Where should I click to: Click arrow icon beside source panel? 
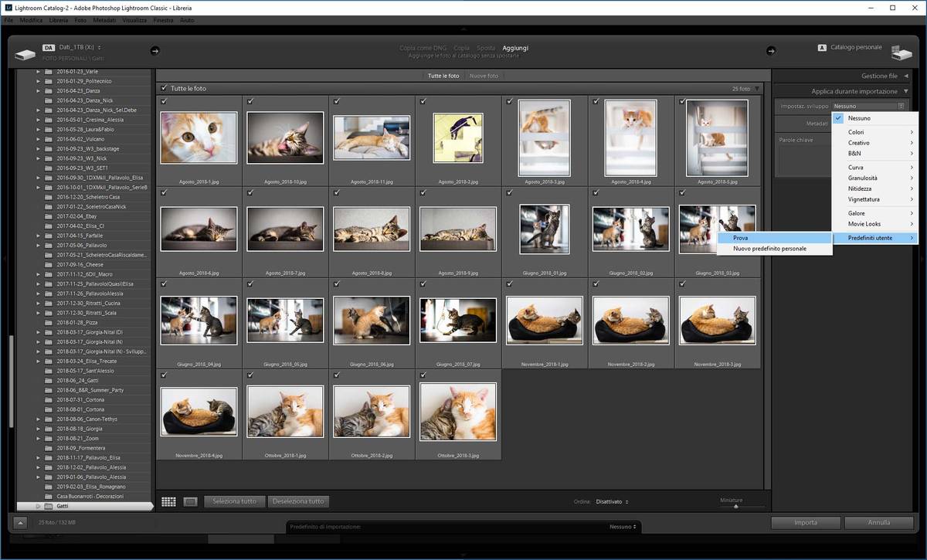coord(154,51)
